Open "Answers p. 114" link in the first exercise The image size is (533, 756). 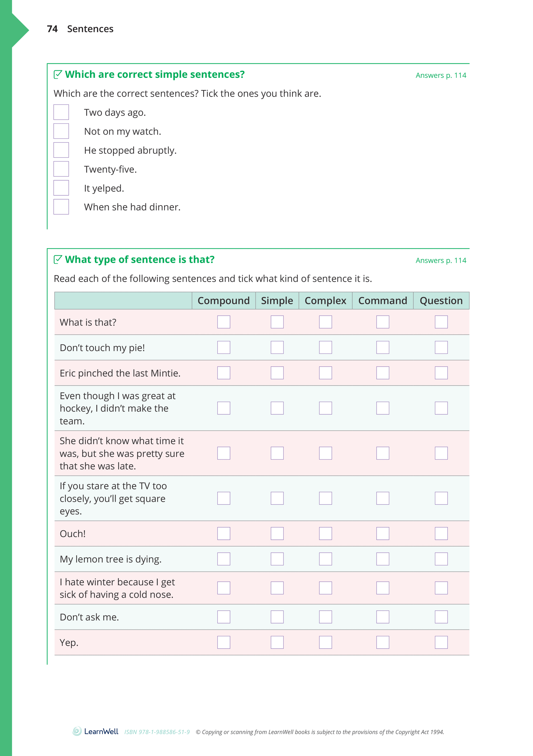440,75
